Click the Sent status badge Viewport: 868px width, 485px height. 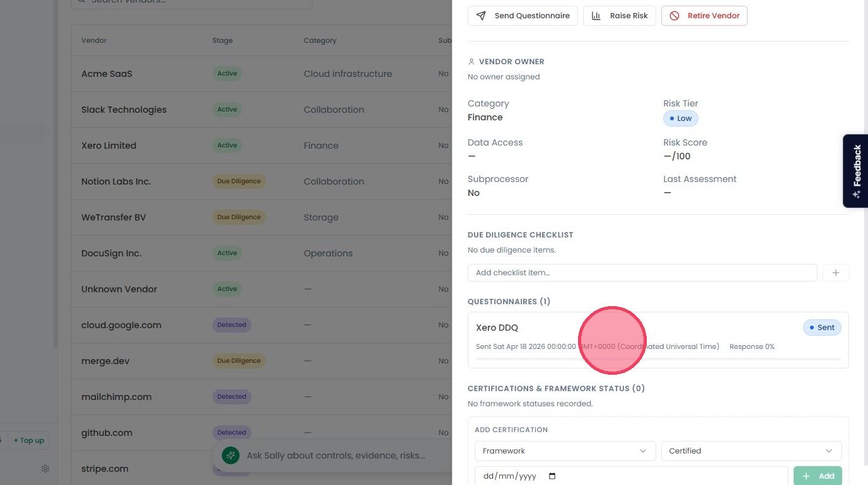822,328
